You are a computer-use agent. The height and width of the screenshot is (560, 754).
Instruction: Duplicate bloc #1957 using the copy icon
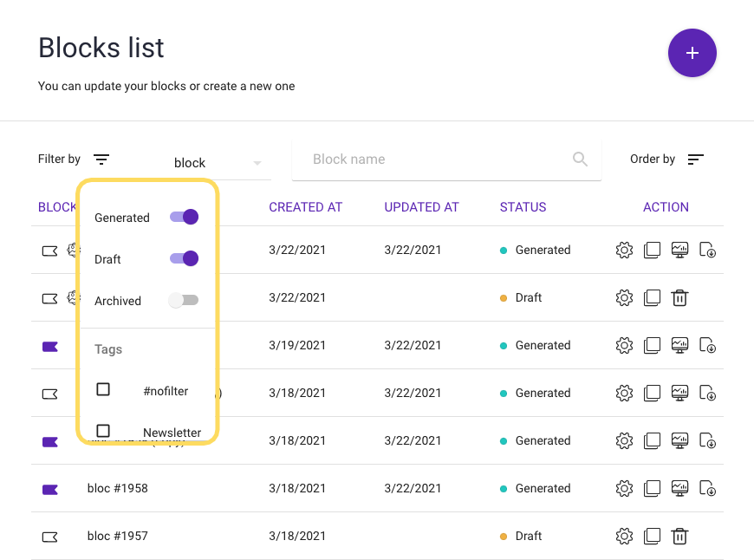(652, 536)
